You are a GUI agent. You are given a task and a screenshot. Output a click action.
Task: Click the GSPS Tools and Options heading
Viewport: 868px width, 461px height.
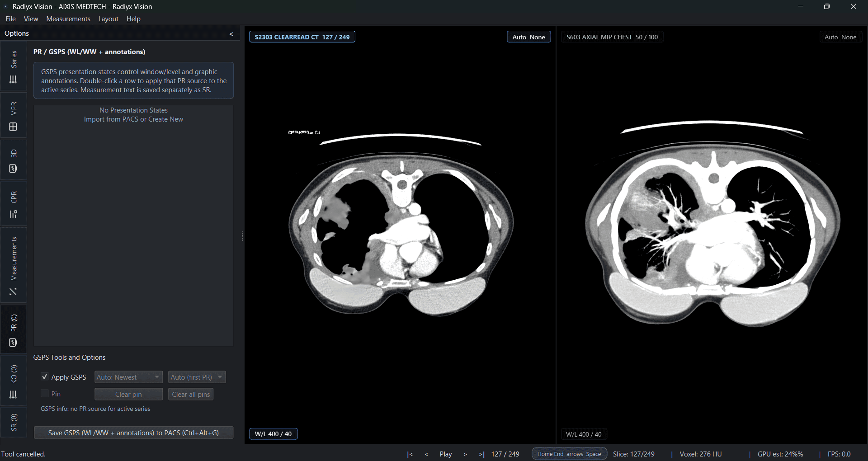point(69,358)
